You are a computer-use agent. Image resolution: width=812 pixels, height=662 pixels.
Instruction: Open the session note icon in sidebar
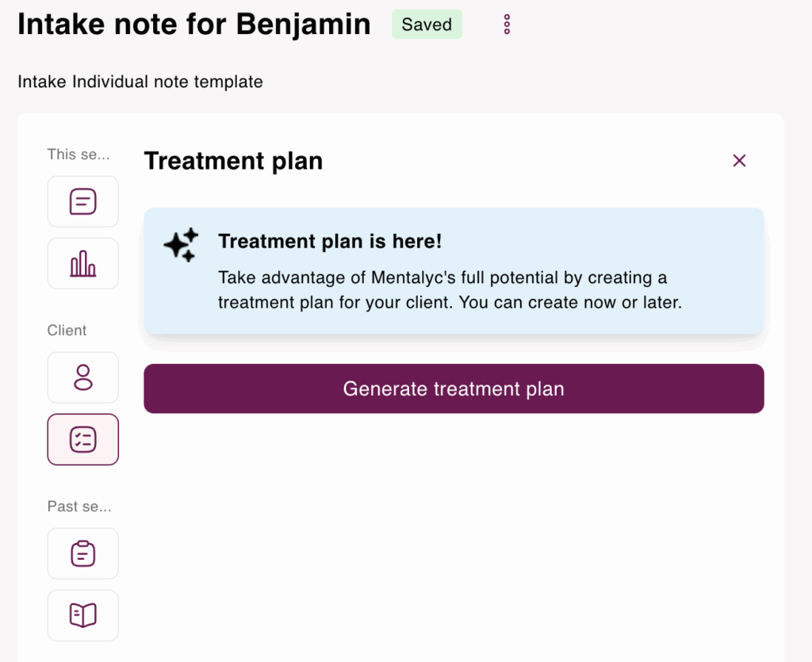tap(83, 201)
